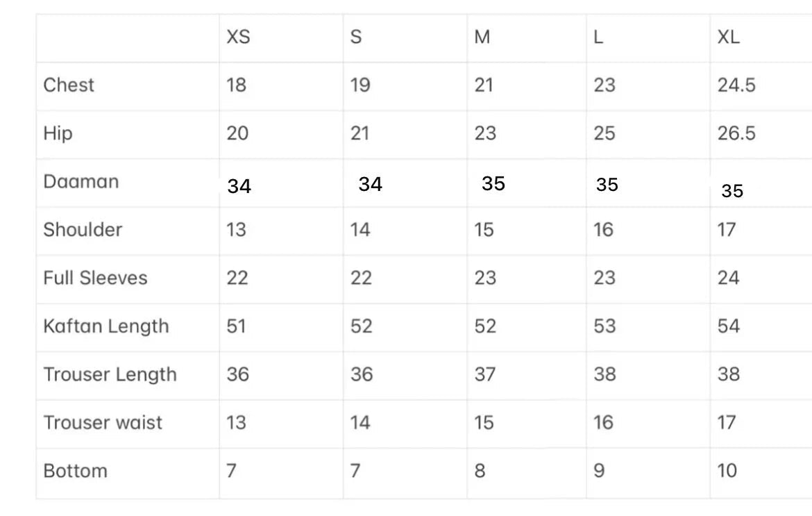Select the XL column header
Screen dimensions: 812x516
(x=728, y=37)
